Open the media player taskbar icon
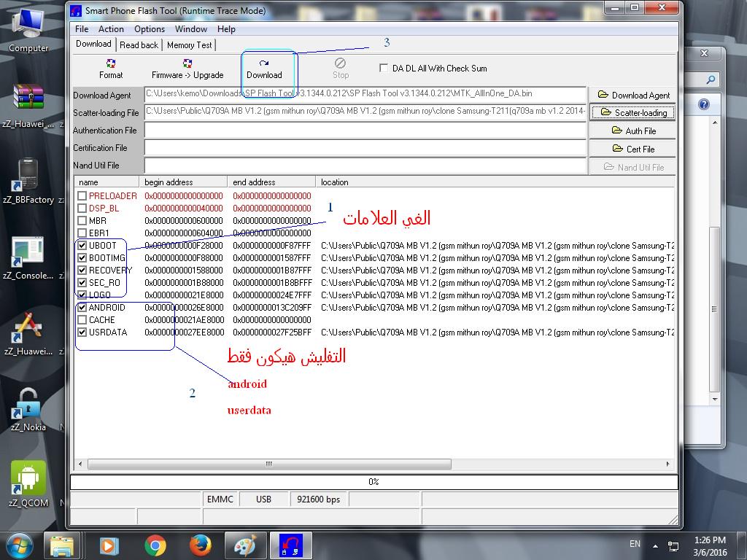This screenshot has width=747, height=560. click(109, 545)
